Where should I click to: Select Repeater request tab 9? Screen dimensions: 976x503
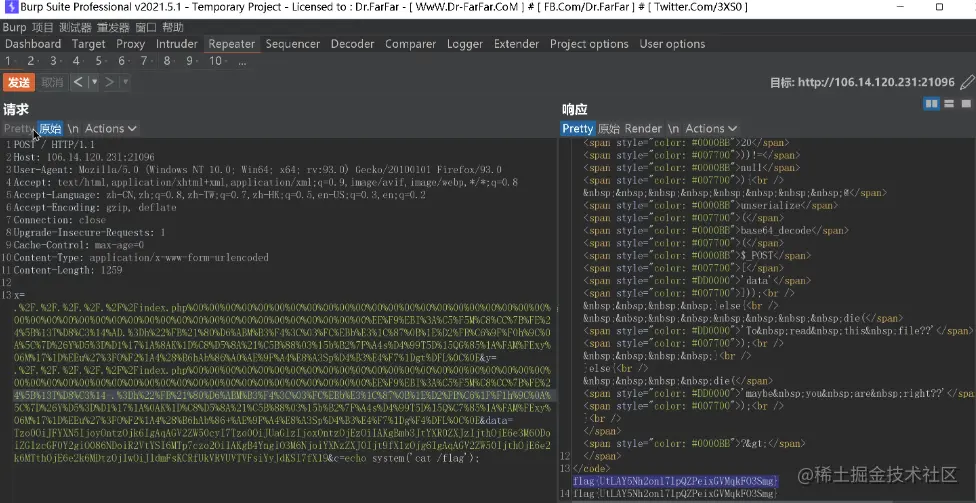(x=192, y=61)
